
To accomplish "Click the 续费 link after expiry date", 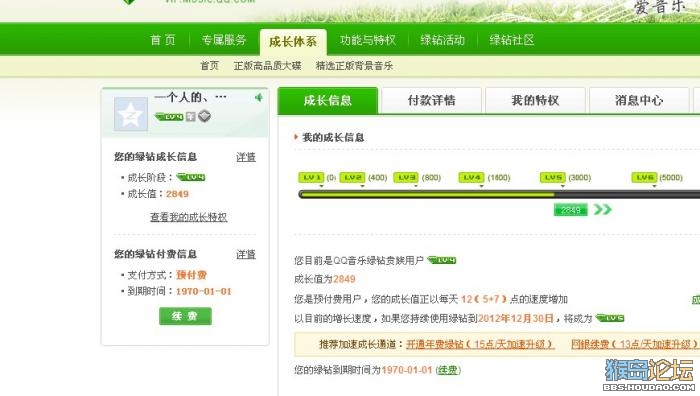I will [x=447, y=370].
